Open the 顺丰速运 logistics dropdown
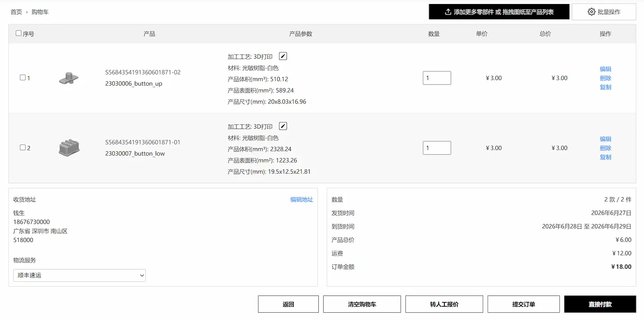The width and height of the screenshot is (644, 320). click(79, 275)
